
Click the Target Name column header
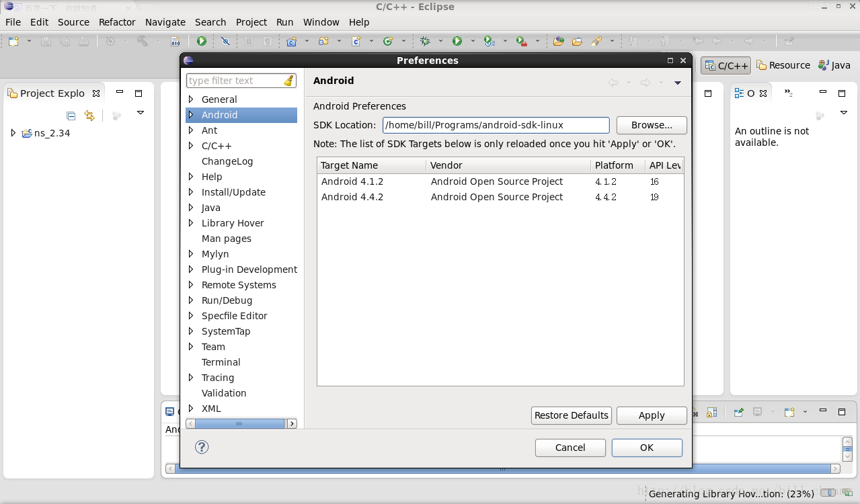click(371, 165)
